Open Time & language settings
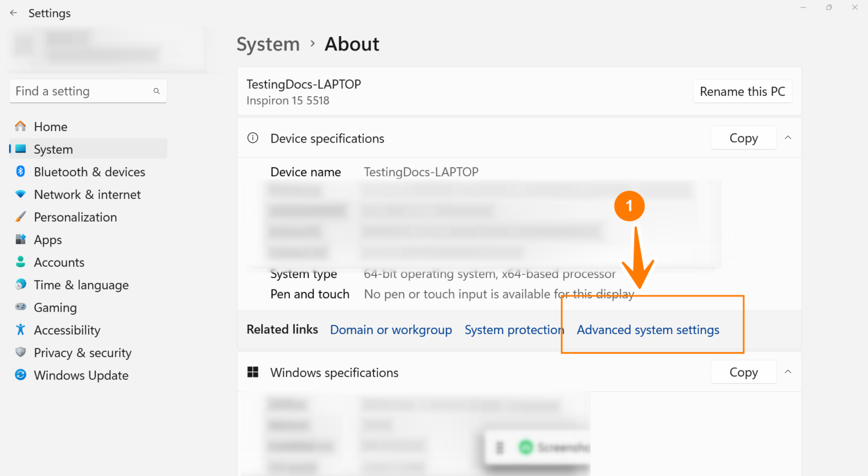The height and width of the screenshot is (476, 868). [81, 285]
